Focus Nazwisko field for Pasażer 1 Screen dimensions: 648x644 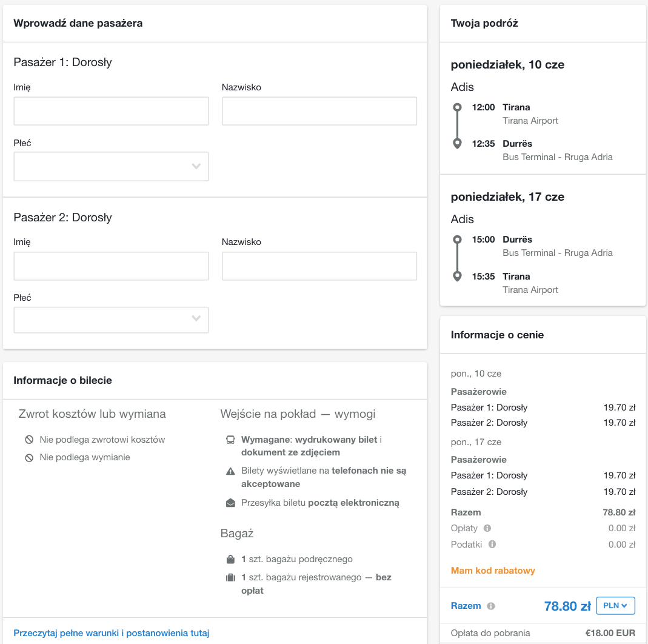pos(319,111)
